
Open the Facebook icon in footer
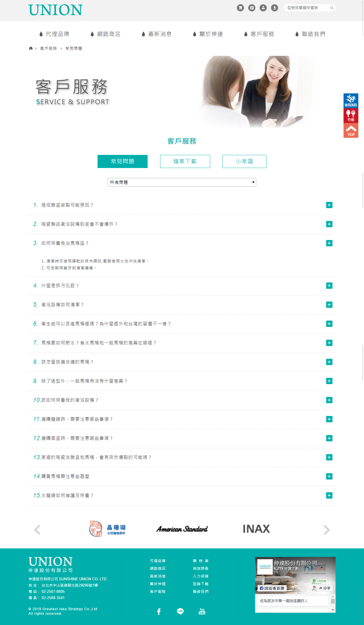159,611
